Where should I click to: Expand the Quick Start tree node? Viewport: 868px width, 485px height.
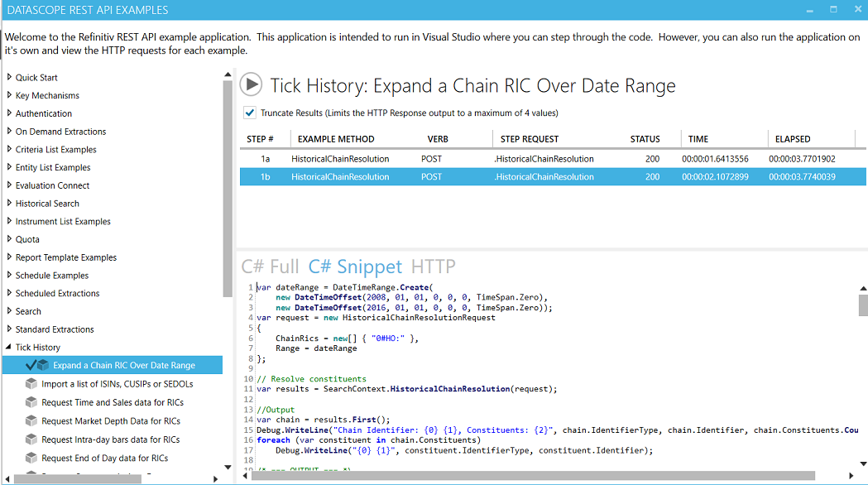(x=9, y=77)
